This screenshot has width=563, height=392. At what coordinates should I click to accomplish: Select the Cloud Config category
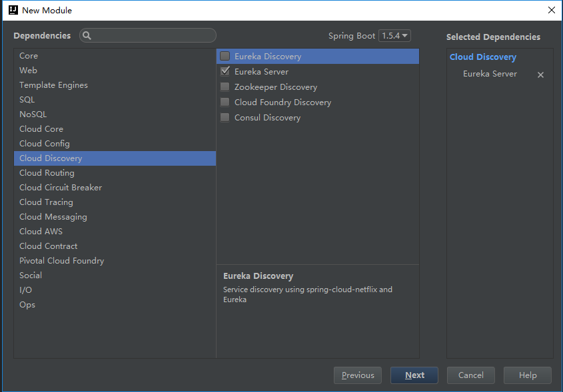[x=45, y=144]
